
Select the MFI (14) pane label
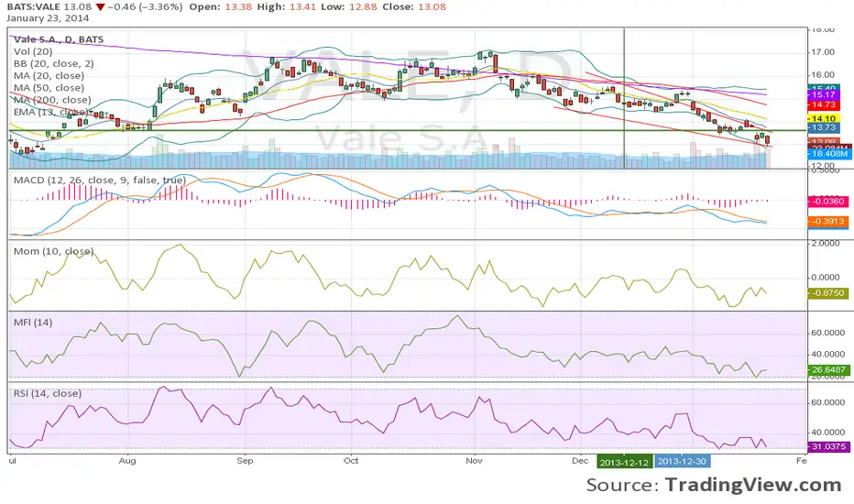tap(33, 322)
